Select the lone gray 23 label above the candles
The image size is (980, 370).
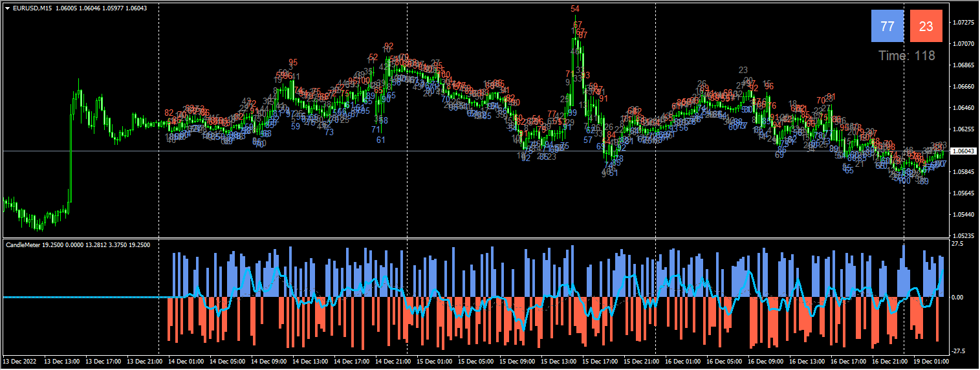743,70
